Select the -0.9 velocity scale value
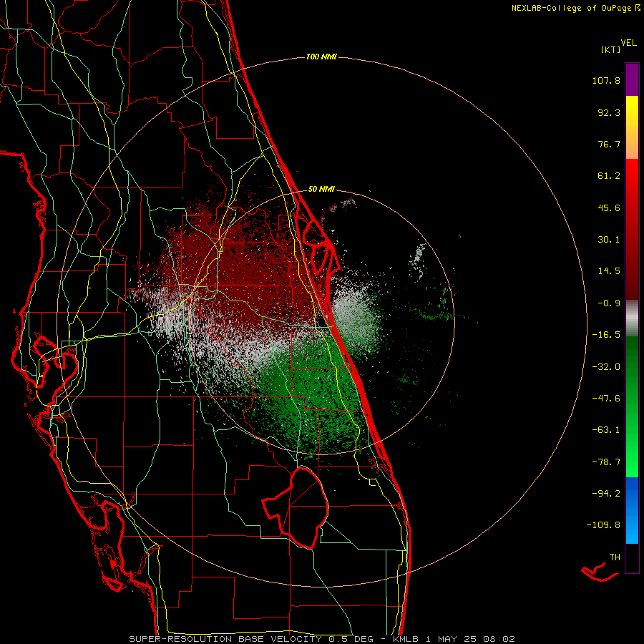 click(609, 303)
